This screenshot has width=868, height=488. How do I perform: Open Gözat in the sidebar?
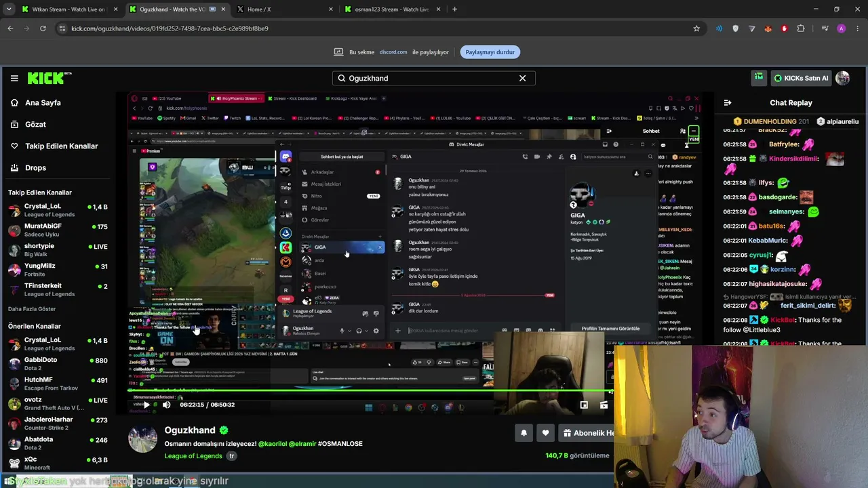(x=35, y=124)
